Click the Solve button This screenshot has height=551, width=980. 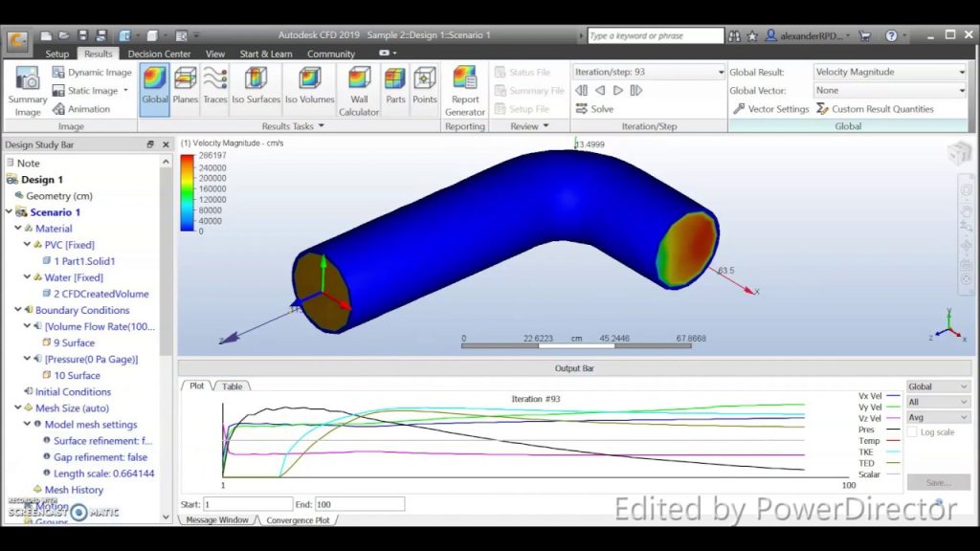point(594,109)
